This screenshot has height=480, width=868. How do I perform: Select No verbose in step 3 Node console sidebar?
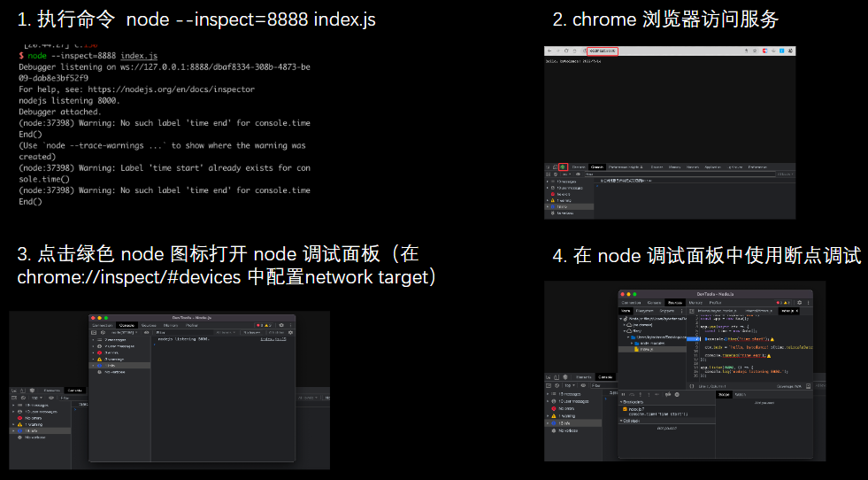click(119, 372)
